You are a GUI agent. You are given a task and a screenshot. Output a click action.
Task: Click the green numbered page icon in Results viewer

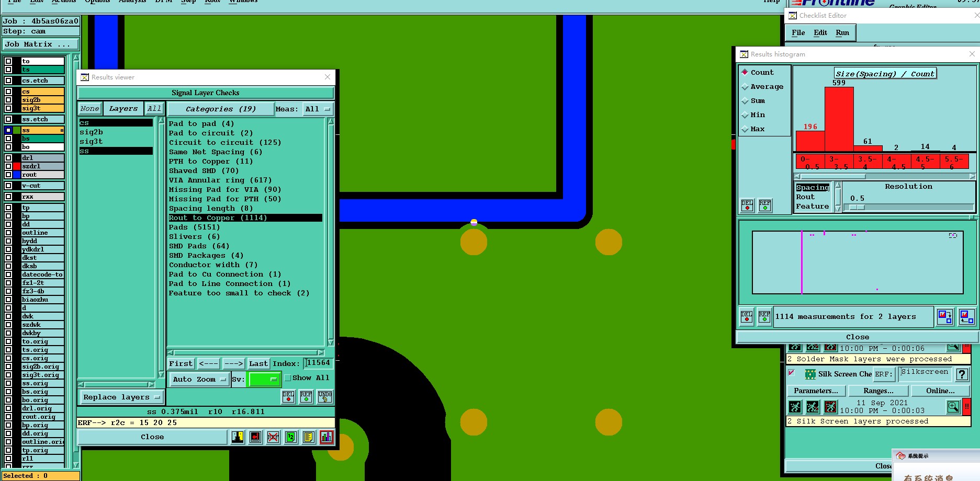tap(291, 437)
